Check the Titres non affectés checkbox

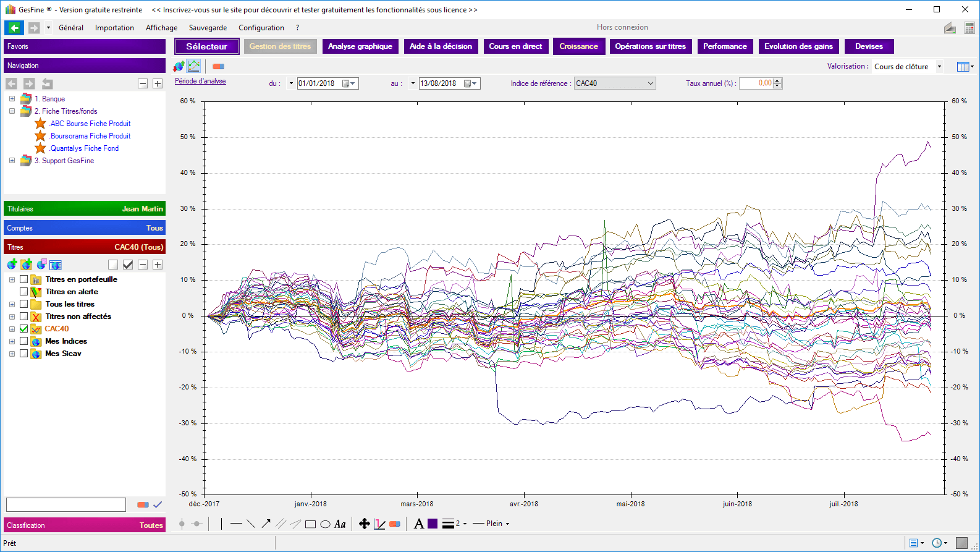[24, 316]
